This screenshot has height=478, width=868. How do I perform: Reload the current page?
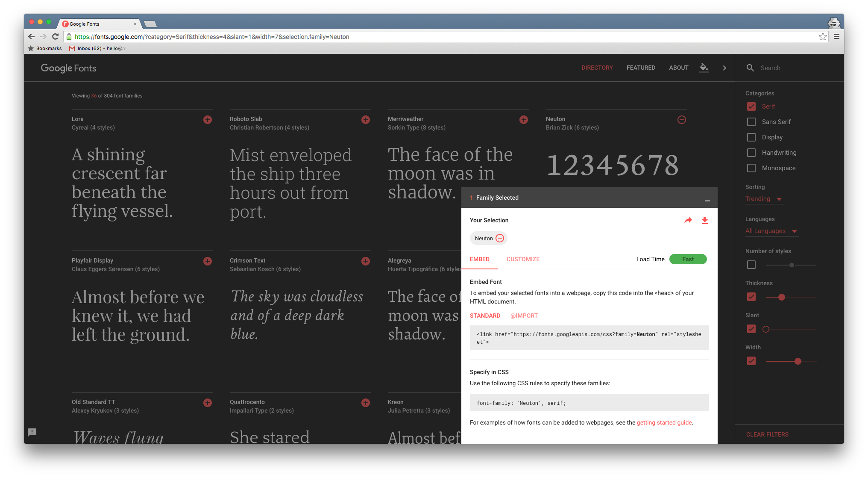pyautogui.click(x=55, y=37)
